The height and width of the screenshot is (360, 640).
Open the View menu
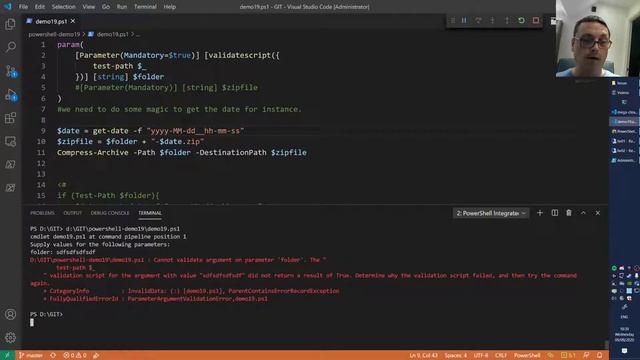coord(89,7)
